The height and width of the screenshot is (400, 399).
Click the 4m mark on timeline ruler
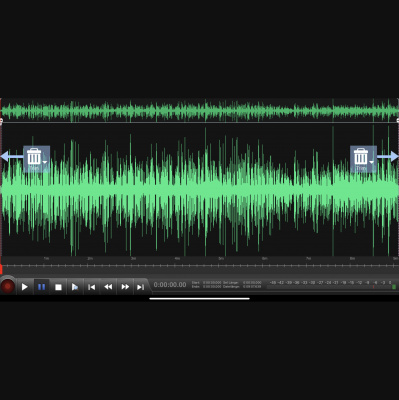pyautogui.click(x=177, y=258)
